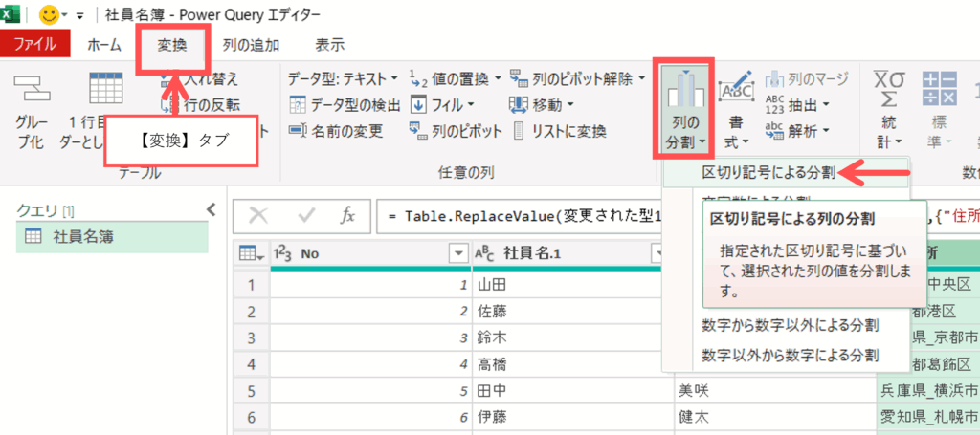Click the データ型の検出 (Detect Data Type) button
Image resolution: width=980 pixels, height=435 pixels.
(344, 104)
